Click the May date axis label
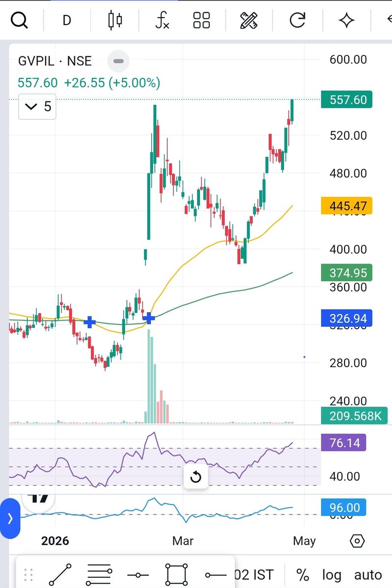This screenshot has width=392, height=588. [x=304, y=541]
